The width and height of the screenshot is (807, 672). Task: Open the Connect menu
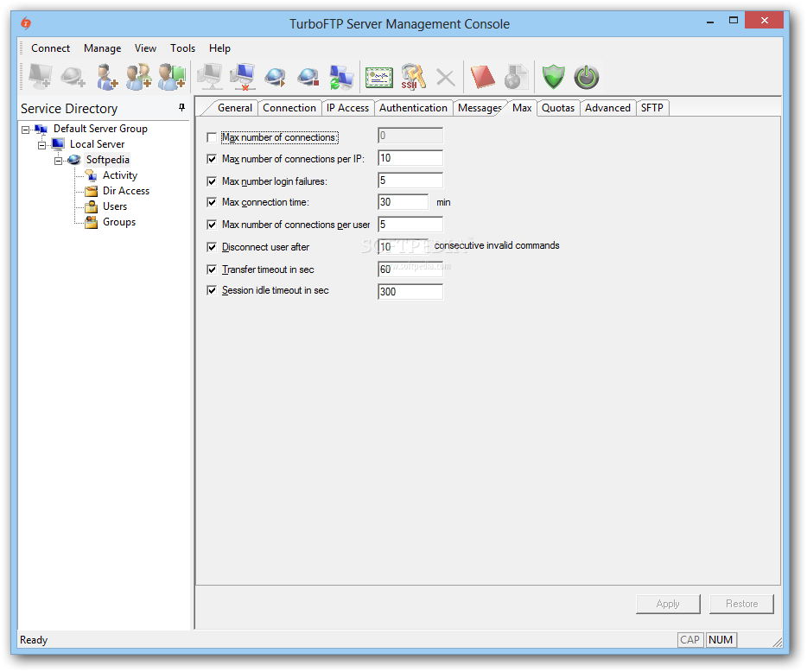tap(50, 48)
